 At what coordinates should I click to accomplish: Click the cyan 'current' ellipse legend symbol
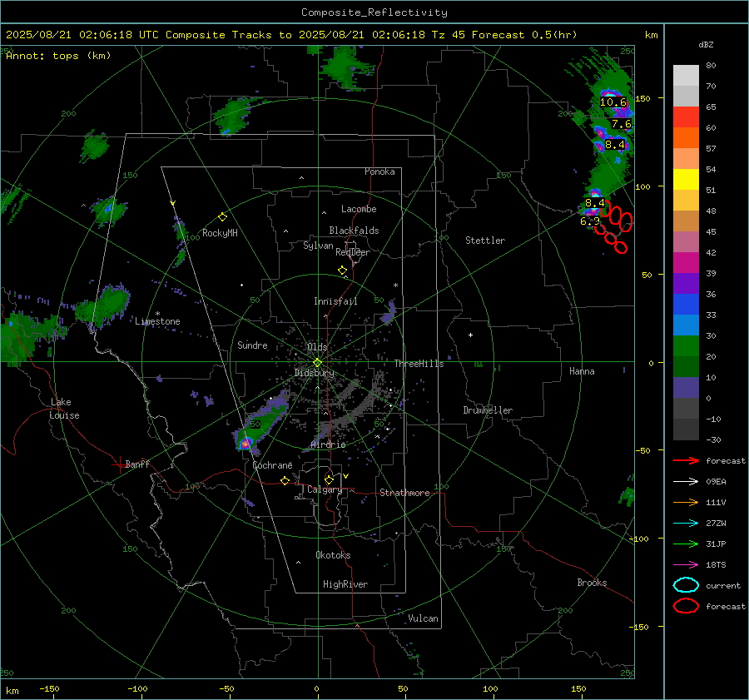(686, 585)
